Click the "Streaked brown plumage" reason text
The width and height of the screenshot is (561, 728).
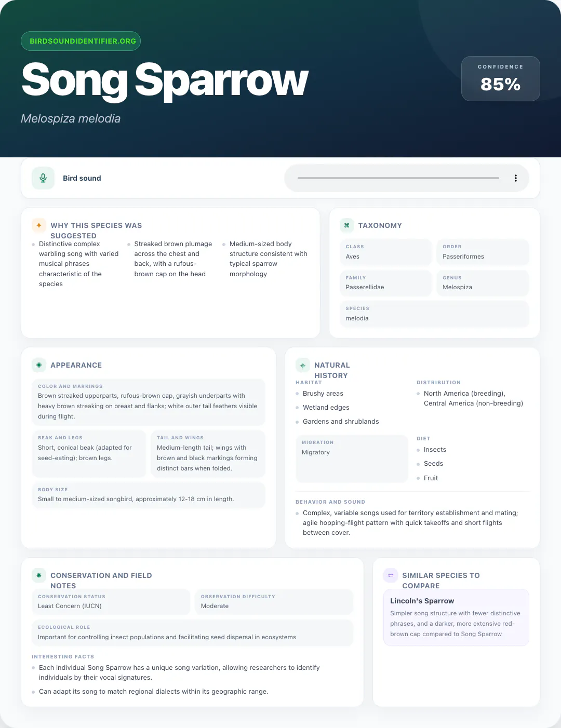coord(173,259)
